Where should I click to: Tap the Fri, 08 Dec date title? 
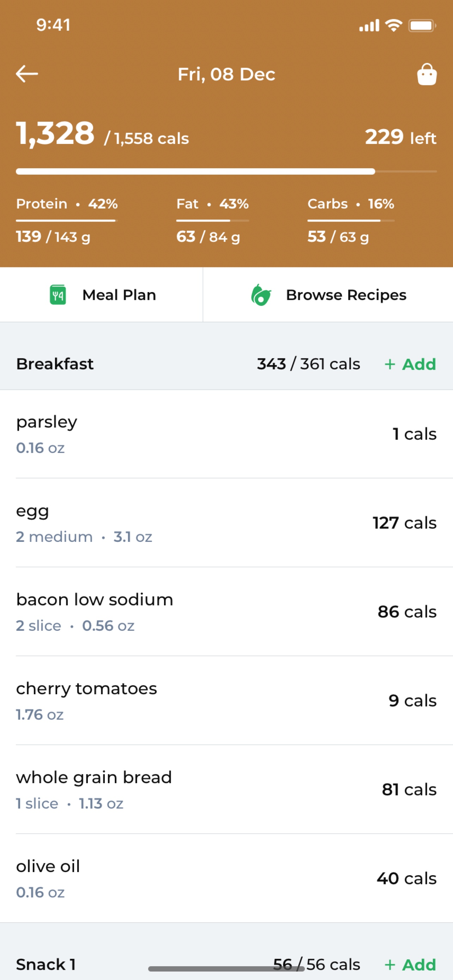tap(226, 74)
